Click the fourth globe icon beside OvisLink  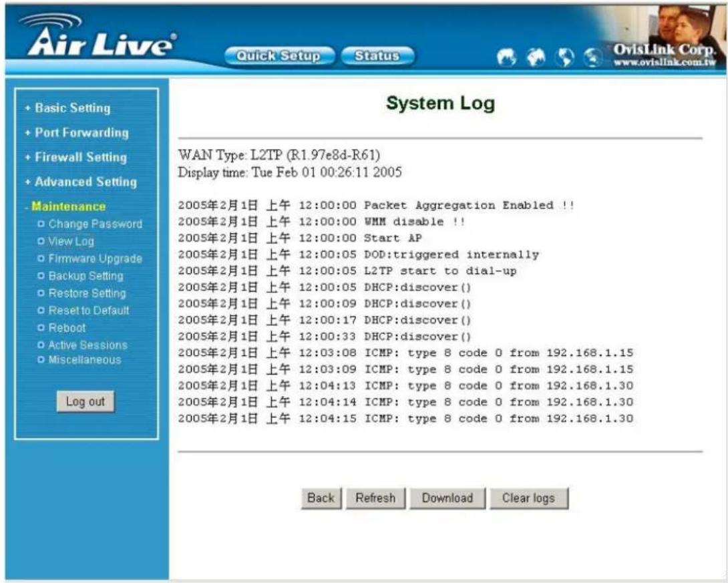pos(592,57)
